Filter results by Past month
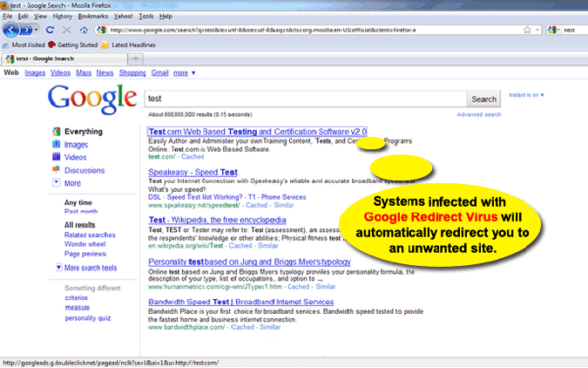The width and height of the screenshot is (588, 368). (x=81, y=211)
